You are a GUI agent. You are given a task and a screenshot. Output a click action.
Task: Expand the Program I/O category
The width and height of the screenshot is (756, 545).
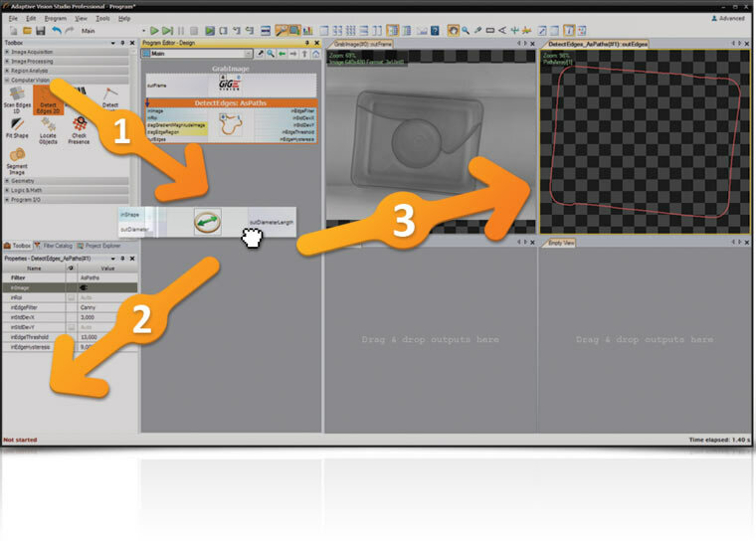pyautogui.click(x=7, y=200)
